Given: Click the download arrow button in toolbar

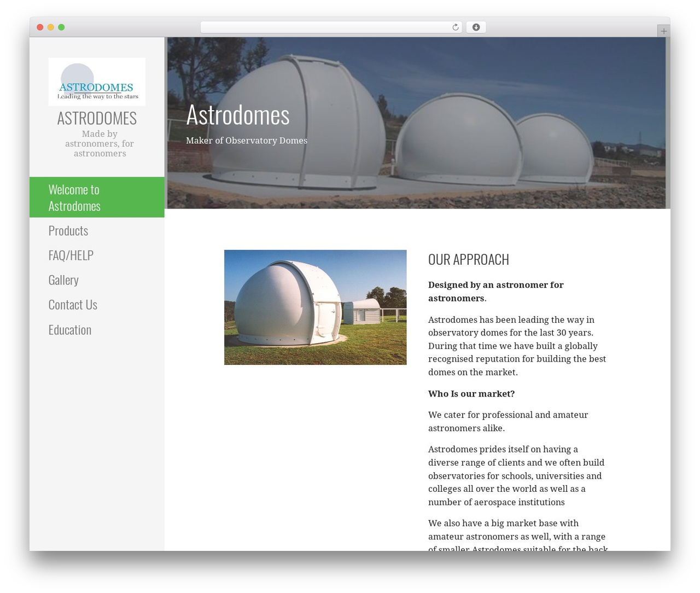Looking at the screenshot, I should (x=476, y=27).
